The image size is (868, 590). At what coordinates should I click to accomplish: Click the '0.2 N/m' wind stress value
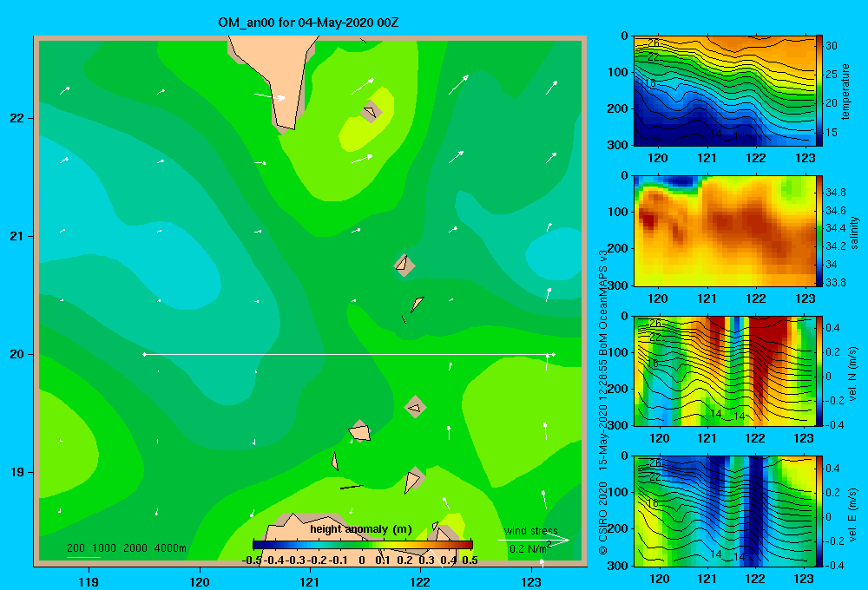[x=529, y=549]
